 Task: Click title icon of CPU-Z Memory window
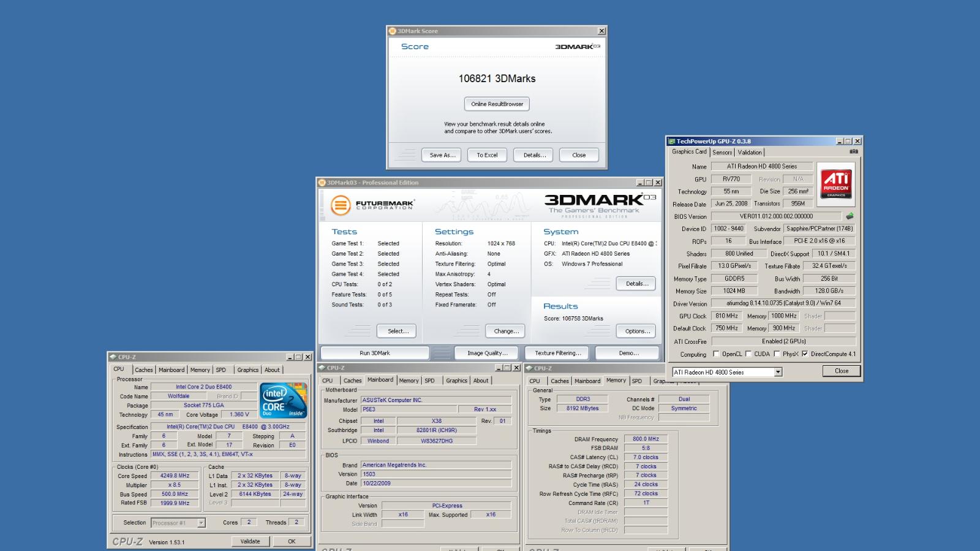[x=529, y=368]
